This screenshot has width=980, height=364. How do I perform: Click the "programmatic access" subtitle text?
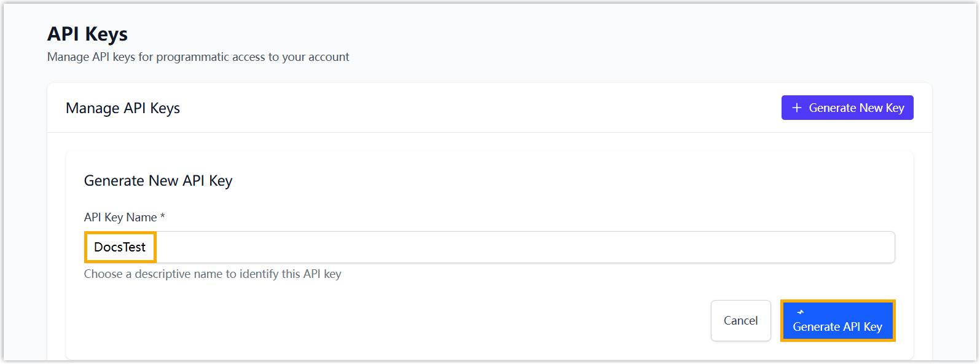pos(210,57)
